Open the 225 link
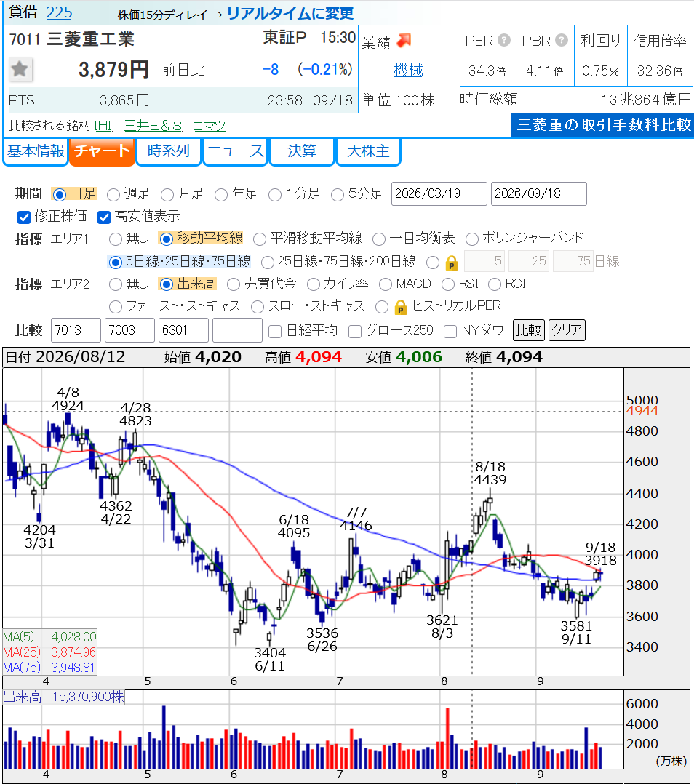This screenshot has height=784, width=694. tap(59, 12)
